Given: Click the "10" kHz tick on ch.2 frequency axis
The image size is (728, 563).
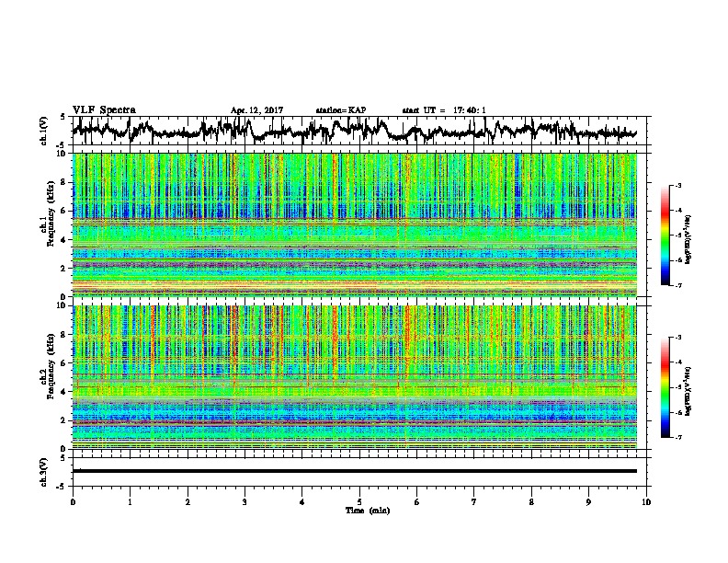Looking at the screenshot, I should [62, 305].
